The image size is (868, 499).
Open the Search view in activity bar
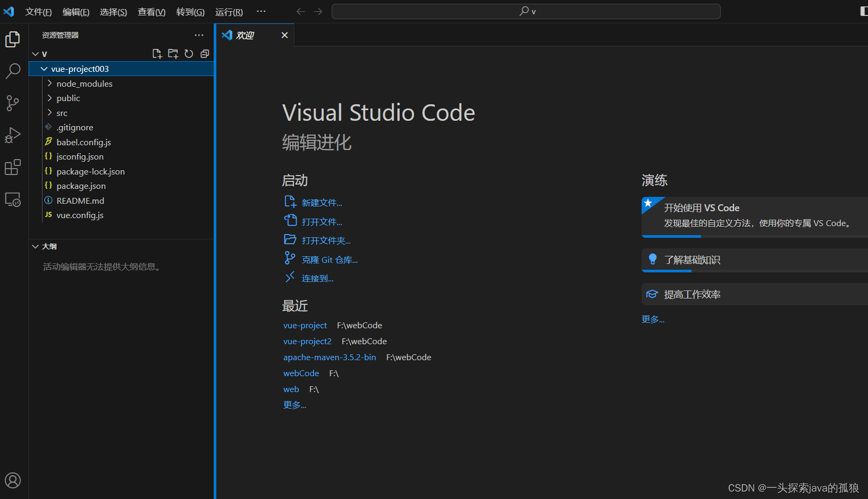(x=13, y=71)
